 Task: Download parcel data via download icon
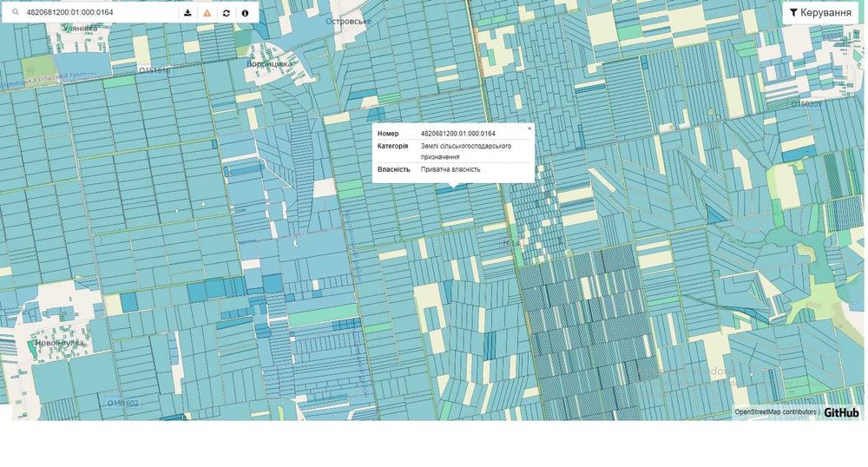click(187, 13)
